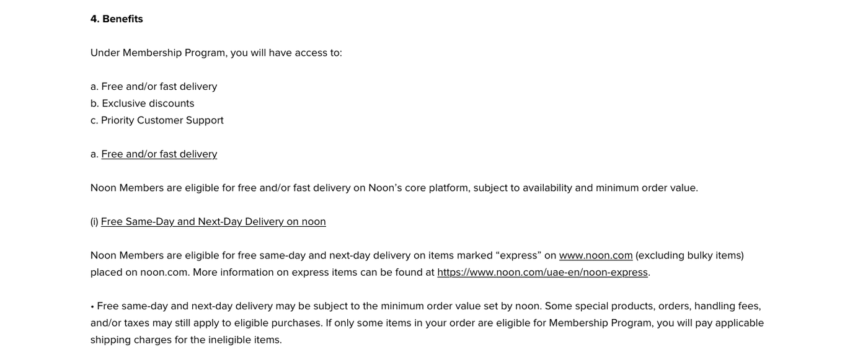Image resolution: width=868 pixels, height=357 pixels.
Task: Click the "c. Priority Customer Support" list item
Action: 157,120
